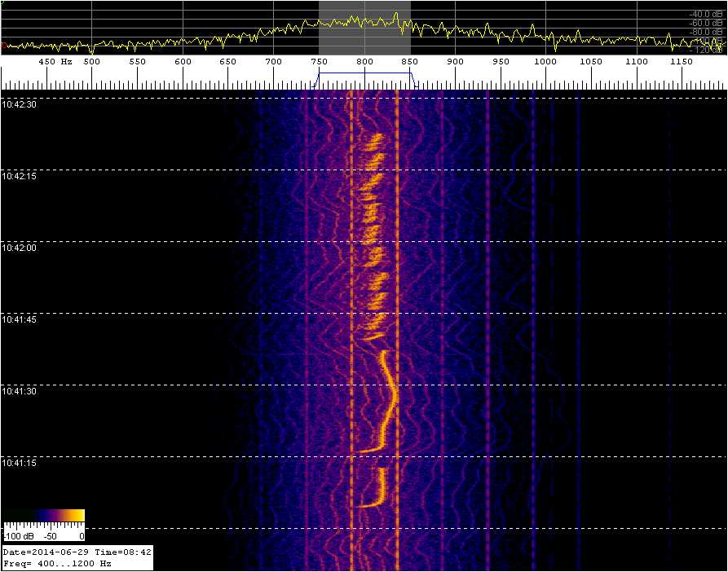The image size is (728, 572).
Task: Click the 10:42:15 timestamp label
Action: coord(20,176)
